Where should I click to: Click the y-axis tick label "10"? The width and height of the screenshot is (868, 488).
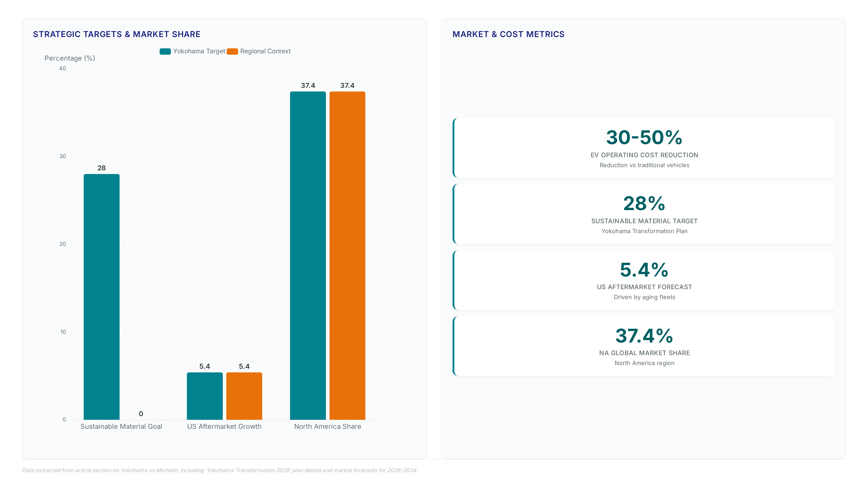pyautogui.click(x=63, y=332)
